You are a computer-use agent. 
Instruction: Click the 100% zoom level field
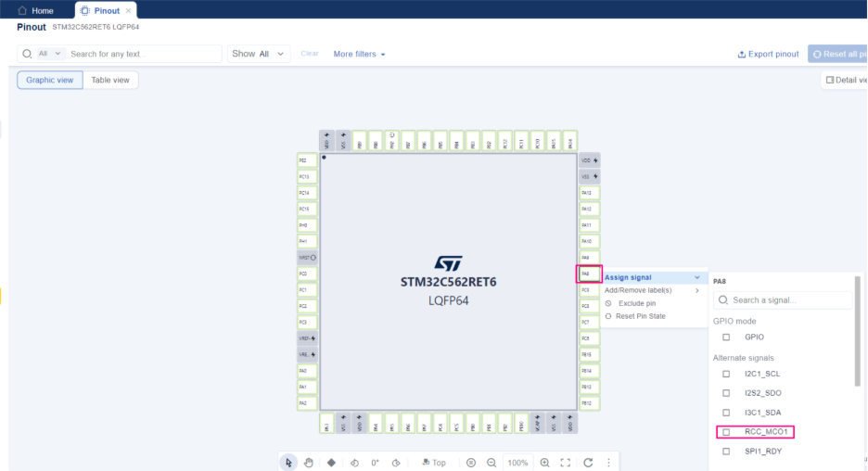coord(518,463)
